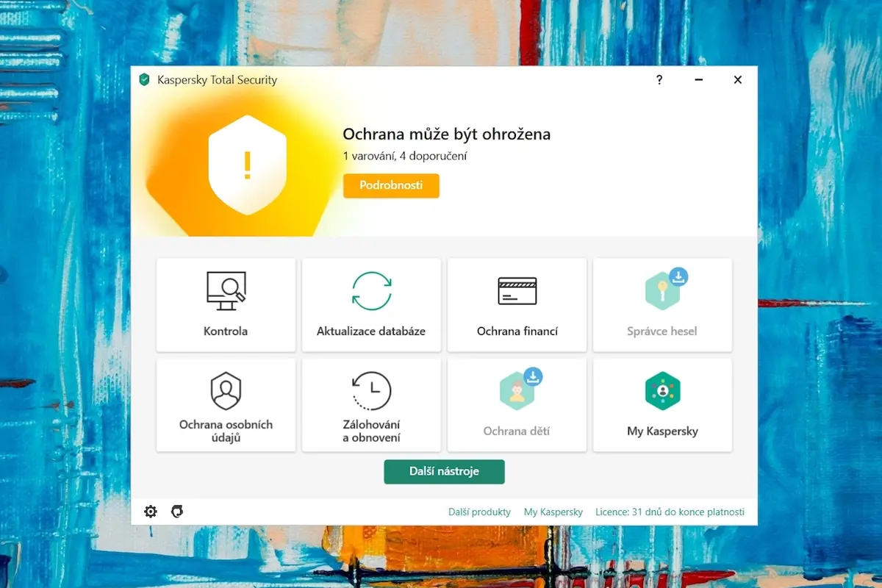Click the text 1 varování, 4 doporučení

pyautogui.click(x=405, y=156)
